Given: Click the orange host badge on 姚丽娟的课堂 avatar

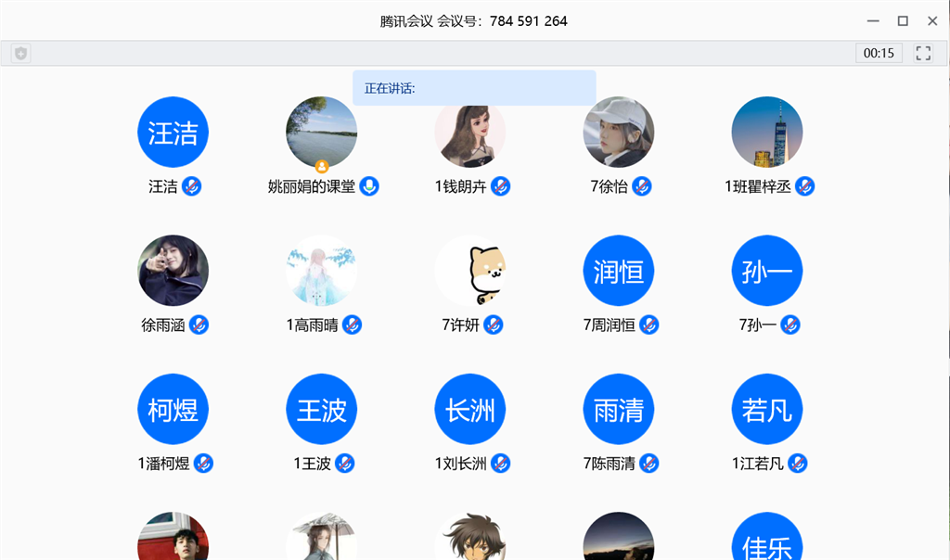Looking at the screenshot, I should point(322,166).
